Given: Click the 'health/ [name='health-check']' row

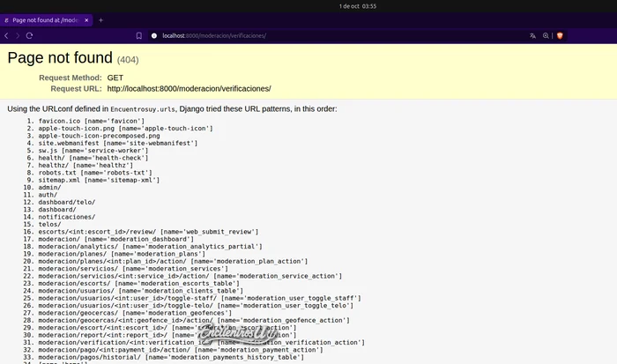Looking at the screenshot, I should 93,158.
